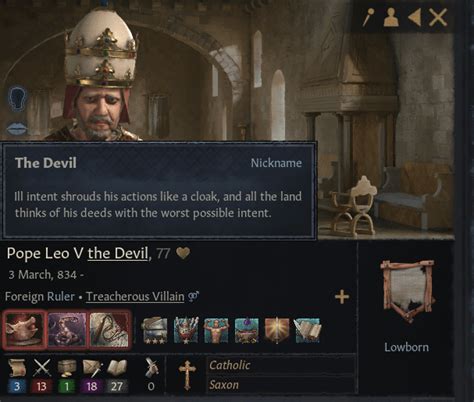Screen dimensions: 474x402
Task: Click the golden cross faith icon
Action: tap(187, 375)
